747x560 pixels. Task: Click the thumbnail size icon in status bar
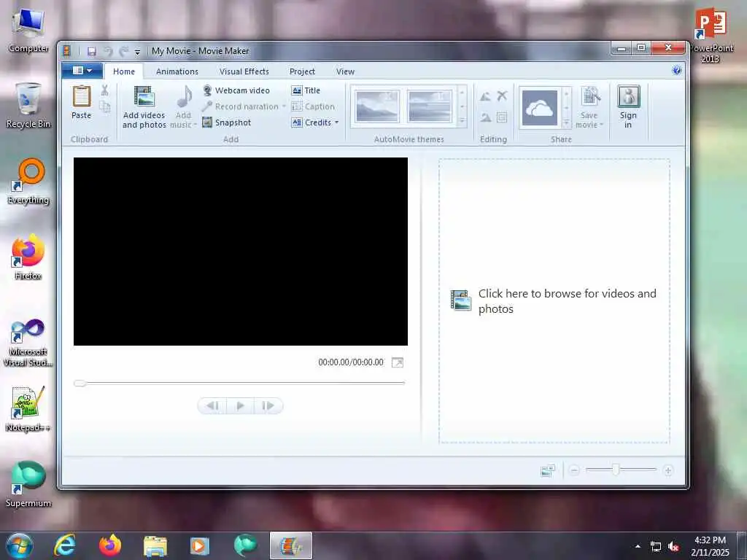click(548, 470)
